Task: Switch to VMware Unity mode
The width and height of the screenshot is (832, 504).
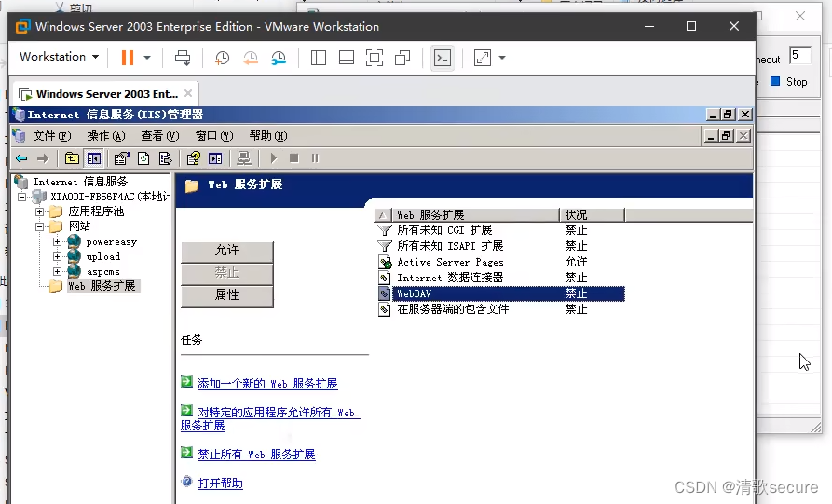Action: 402,58
